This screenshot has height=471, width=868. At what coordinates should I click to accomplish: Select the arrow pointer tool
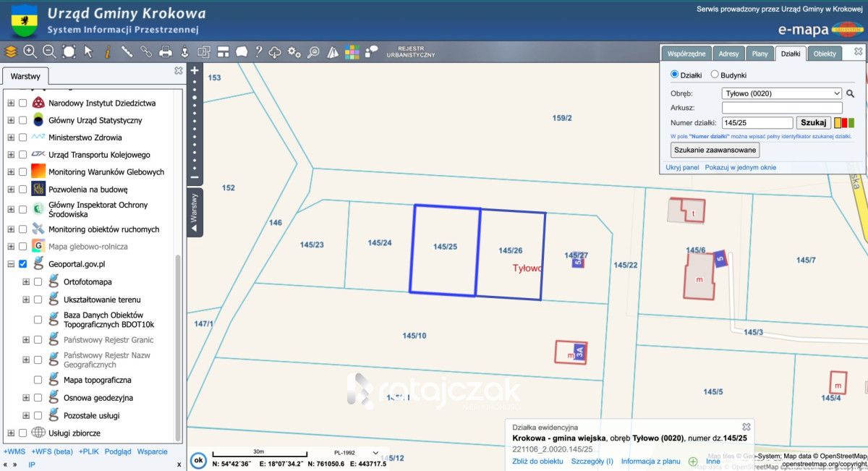coord(88,51)
